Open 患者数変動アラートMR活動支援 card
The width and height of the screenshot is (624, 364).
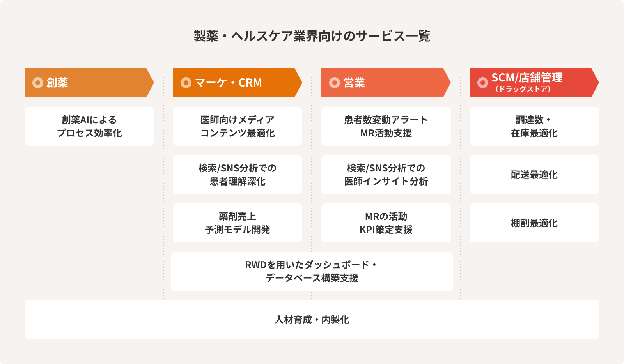(x=386, y=126)
